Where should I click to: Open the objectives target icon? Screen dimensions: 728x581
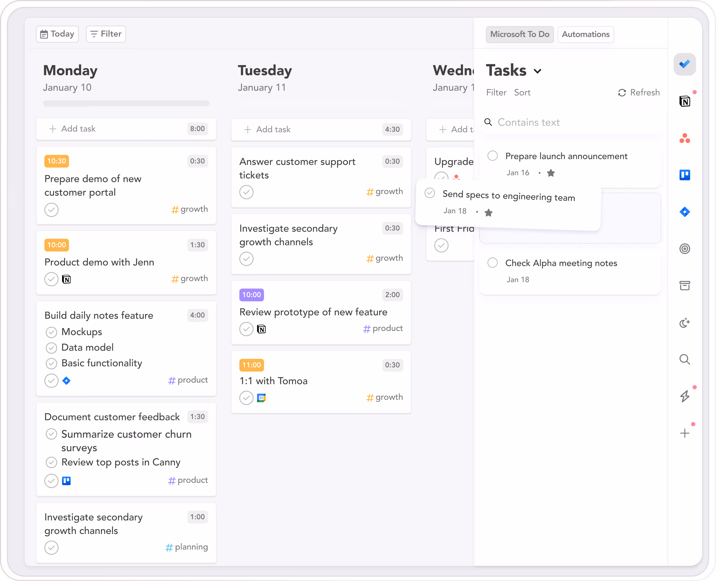(684, 249)
